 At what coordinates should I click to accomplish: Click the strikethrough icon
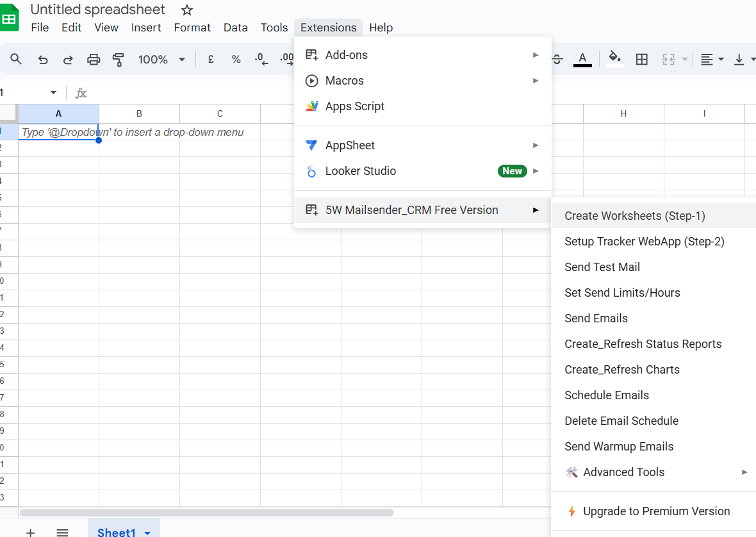(557, 60)
